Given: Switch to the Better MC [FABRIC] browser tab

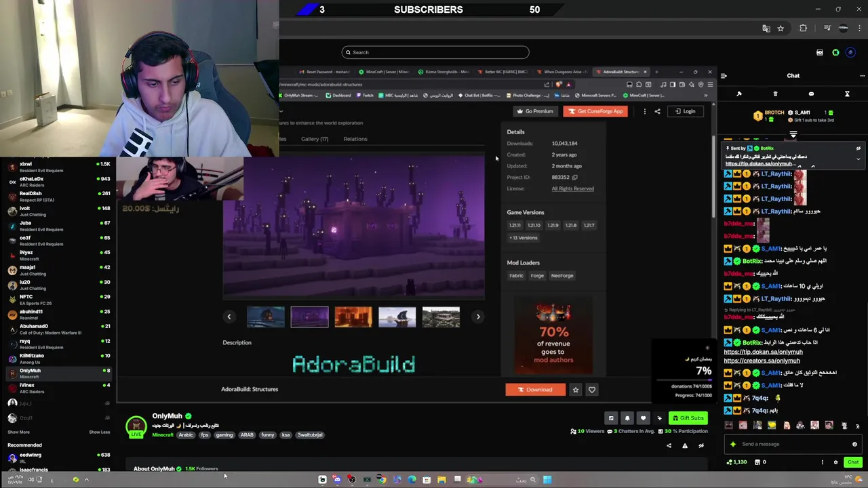Looking at the screenshot, I should (502, 72).
